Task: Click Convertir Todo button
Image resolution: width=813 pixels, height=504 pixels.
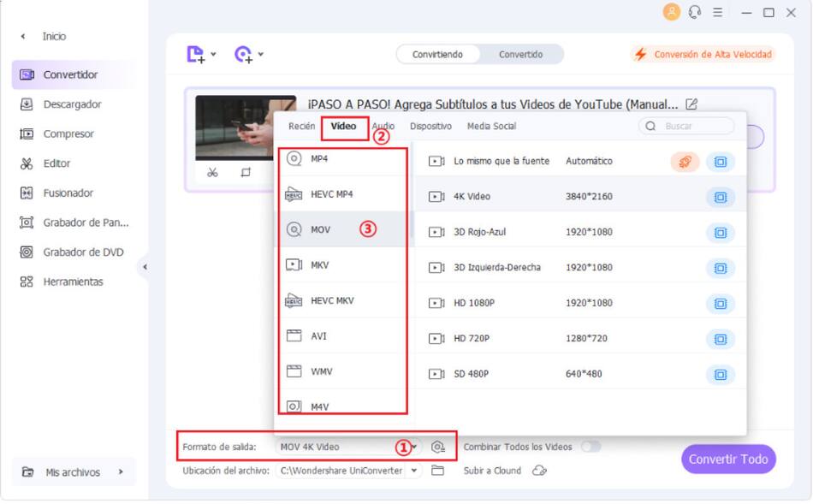Action: tap(728, 460)
